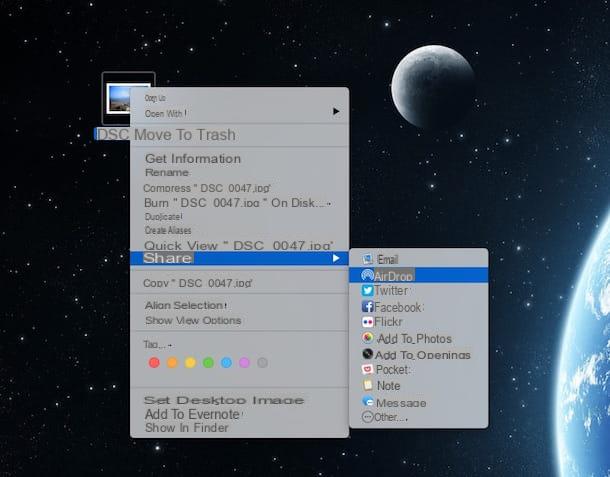Click the Other ellipsis icon
This screenshot has width=610, height=477.
[x=367, y=417]
